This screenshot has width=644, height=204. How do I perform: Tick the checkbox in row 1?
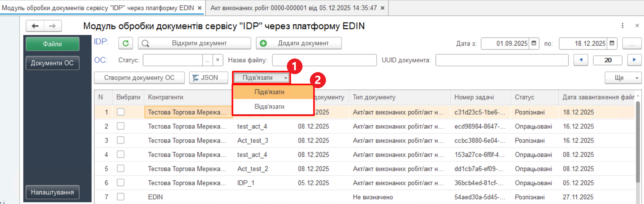click(x=121, y=112)
